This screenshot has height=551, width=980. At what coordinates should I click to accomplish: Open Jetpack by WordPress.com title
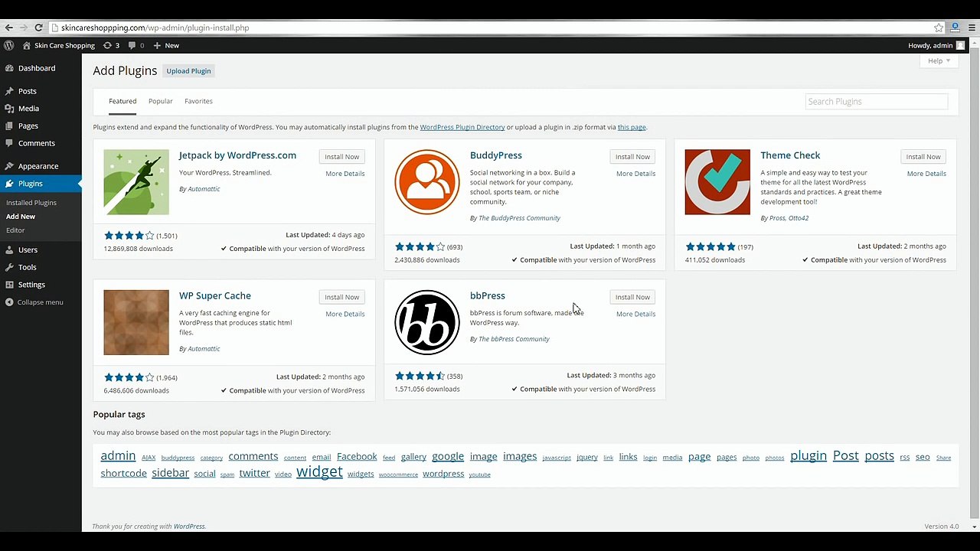pyautogui.click(x=237, y=155)
